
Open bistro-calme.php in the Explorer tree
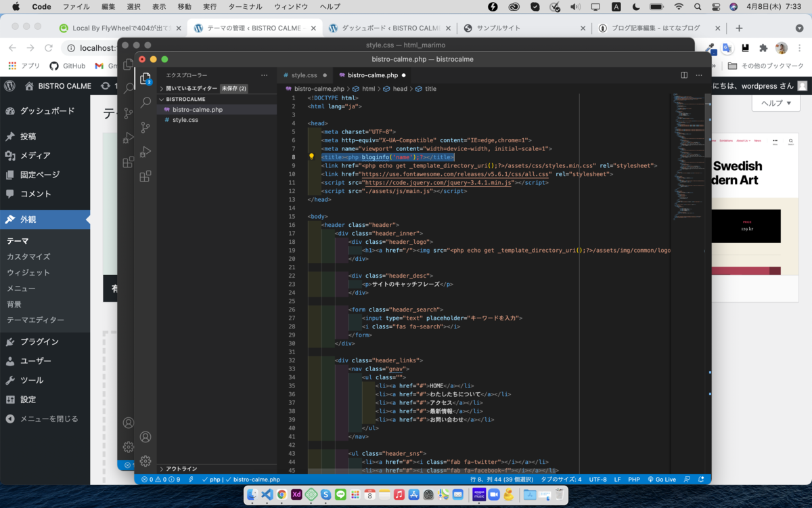[217, 109]
